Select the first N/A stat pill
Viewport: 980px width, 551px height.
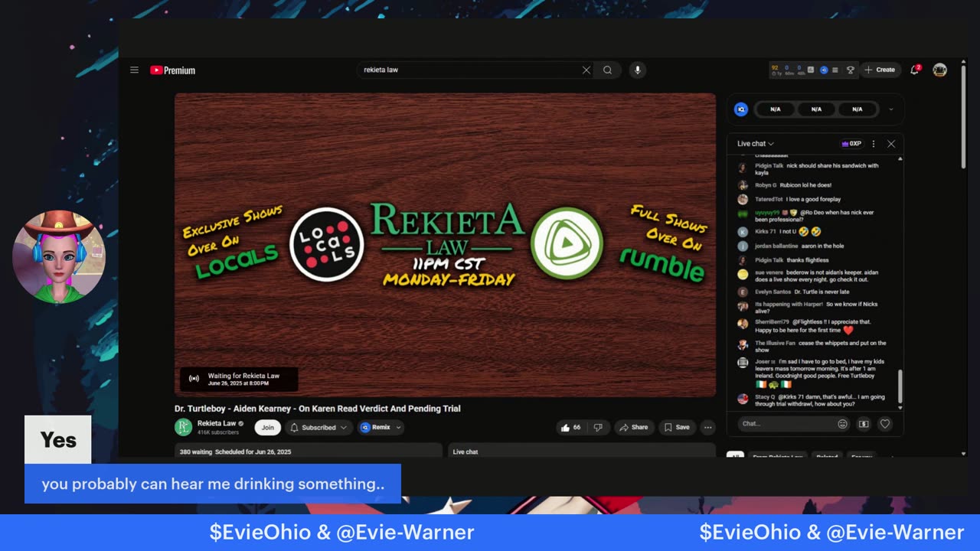(776, 109)
